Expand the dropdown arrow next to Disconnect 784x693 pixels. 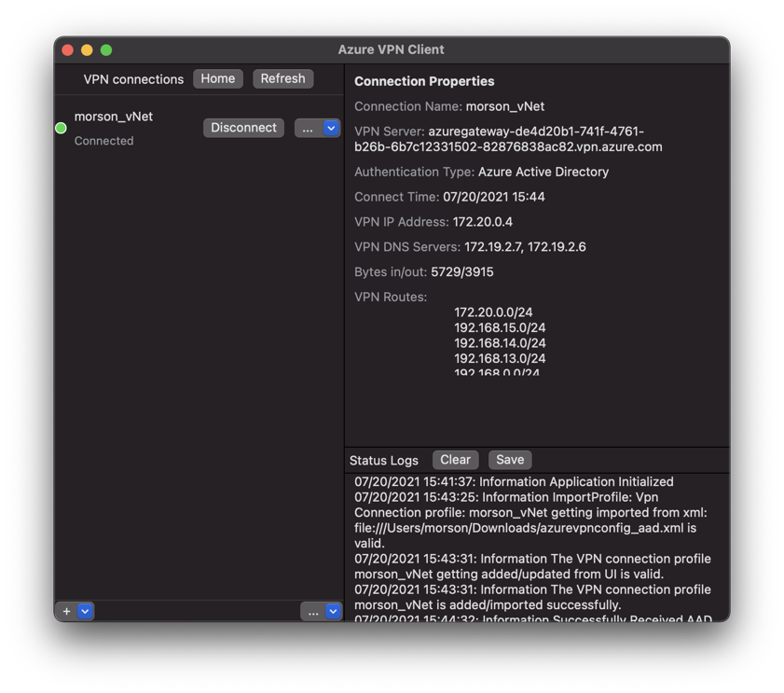pyautogui.click(x=331, y=128)
